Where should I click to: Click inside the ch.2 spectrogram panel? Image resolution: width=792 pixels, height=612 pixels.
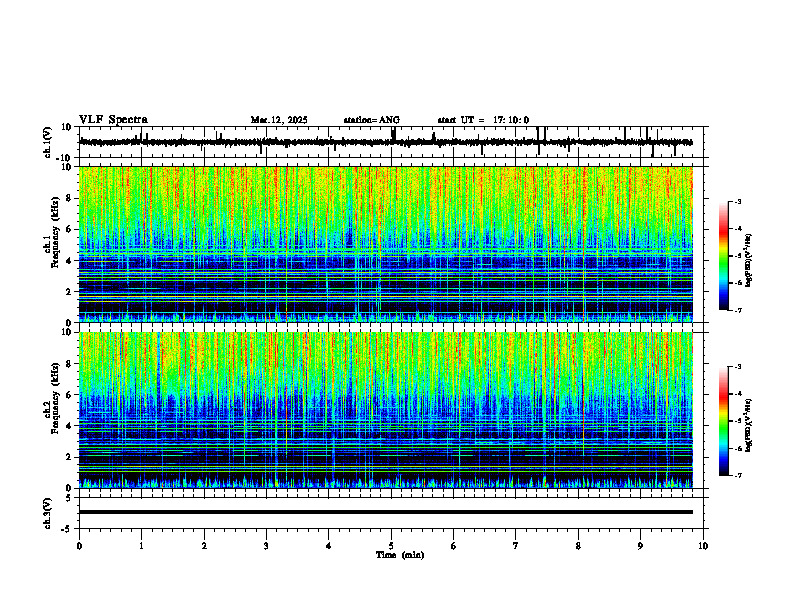(x=385, y=410)
